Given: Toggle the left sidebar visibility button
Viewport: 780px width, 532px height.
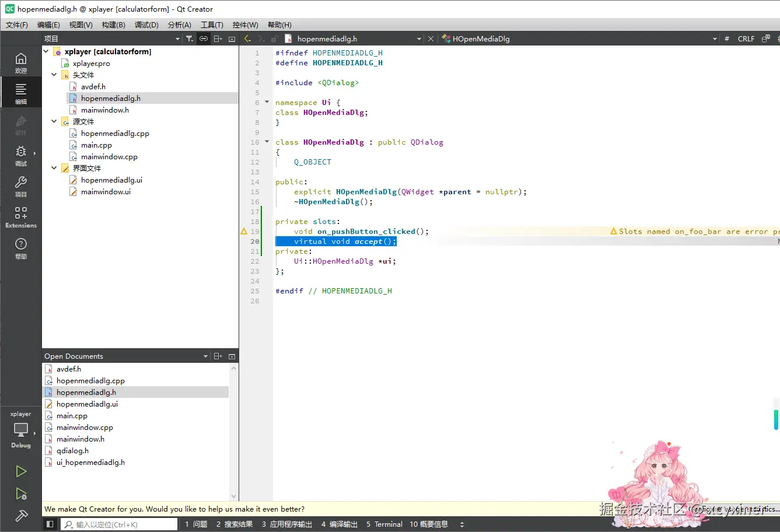Looking at the screenshot, I should click(x=50, y=524).
